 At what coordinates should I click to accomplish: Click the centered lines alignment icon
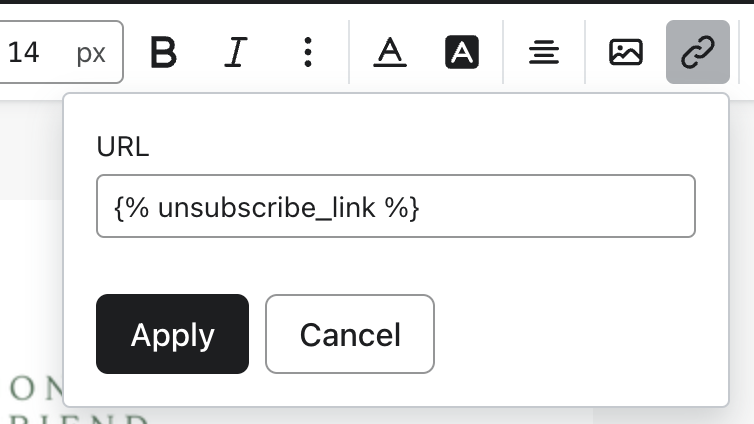[x=544, y=52]
